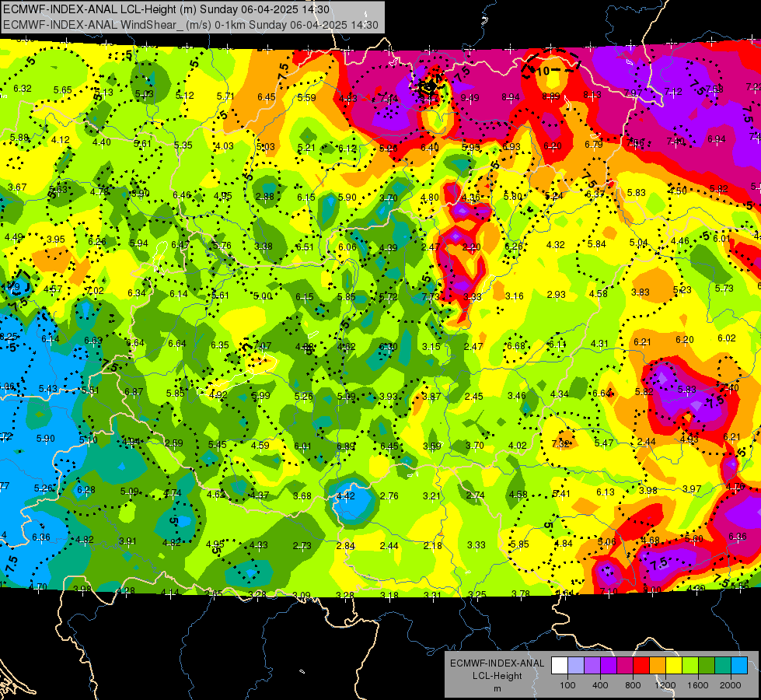Click the sky blue legend swatch
761x700 pixels.
pyautogui.click(x=738, y=666)
